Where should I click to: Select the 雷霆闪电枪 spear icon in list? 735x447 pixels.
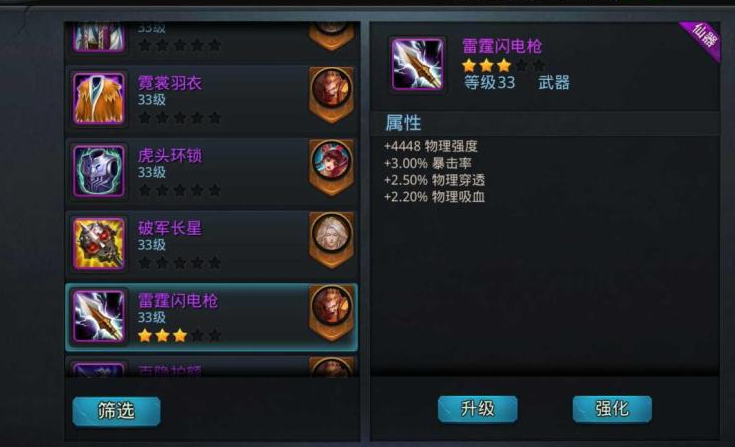[99, 316]
